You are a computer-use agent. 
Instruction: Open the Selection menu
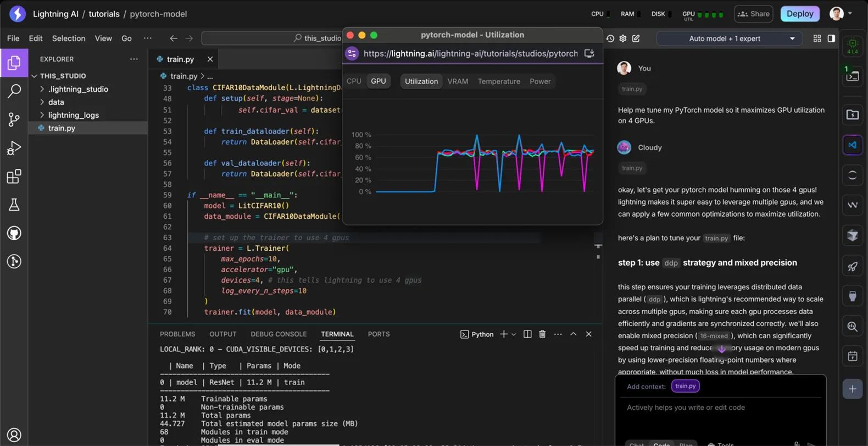(69, 38)
